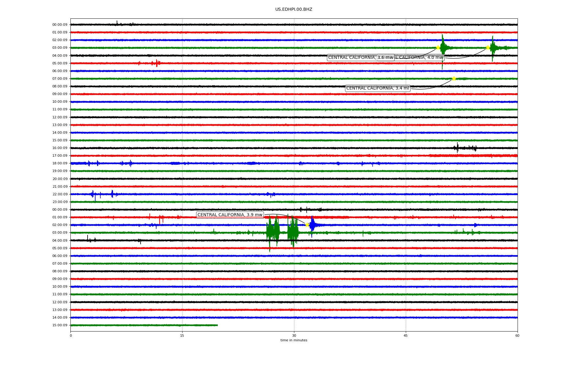Click the yellow star for the 3.9 mw event
This screenshot has height=368, width=588.
point(307,225)
